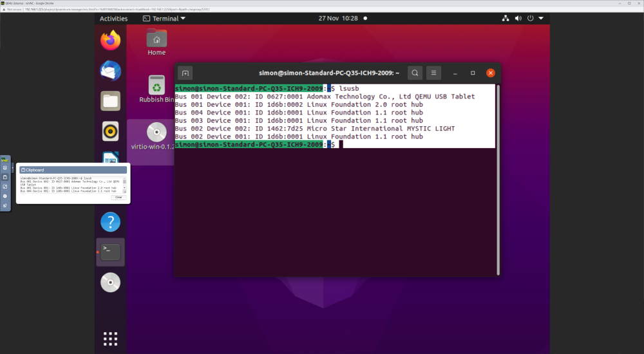644x354 pixels.
Task: Click the terminal search magnifier button
Action: click(x=415, y=73)
